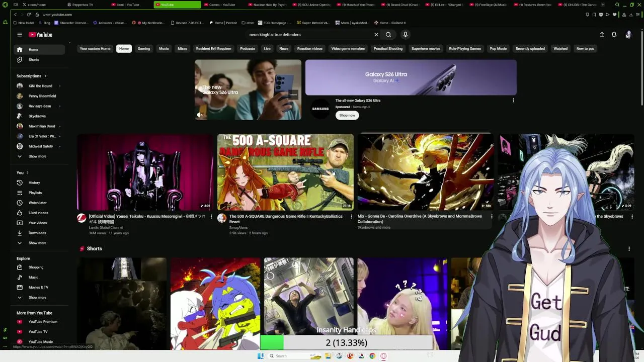Screen dimensions: 644x362
Task: Switch to the Pepperbox TV browser tab
Action: [x=83, y=5]
